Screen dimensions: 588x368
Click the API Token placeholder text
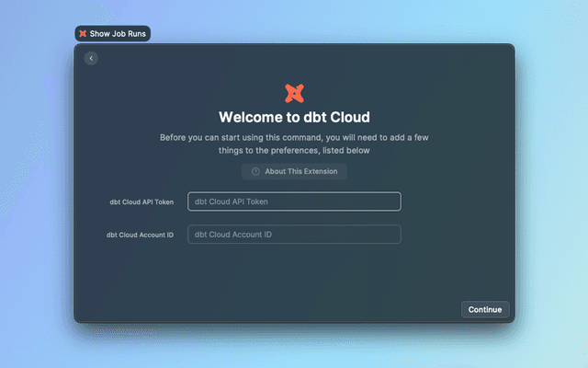pyautogui.click(x=231, y=201)
